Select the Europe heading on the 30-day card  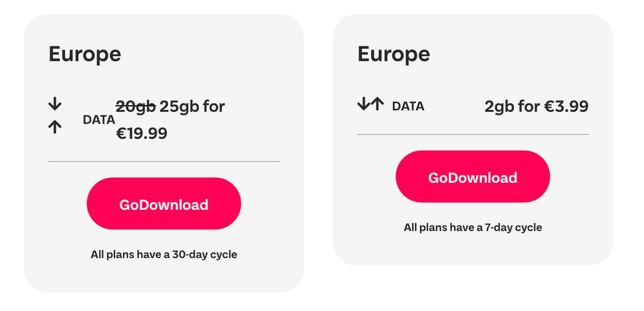pyautogui.click(x=84, y=54)
